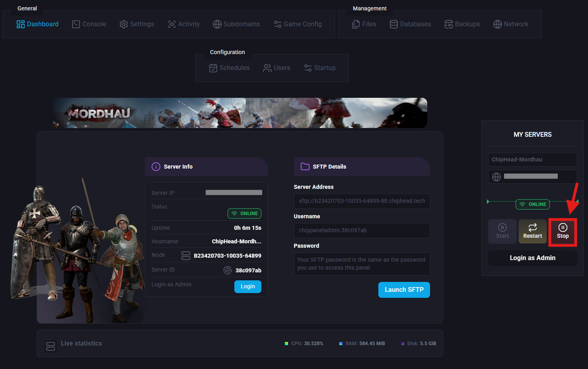Click the Node server-rack icon
588x369 pixels.
click(186, 256)
